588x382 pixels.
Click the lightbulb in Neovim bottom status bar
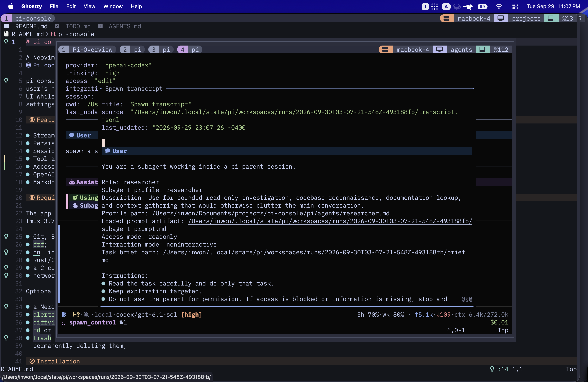(492, 369)
